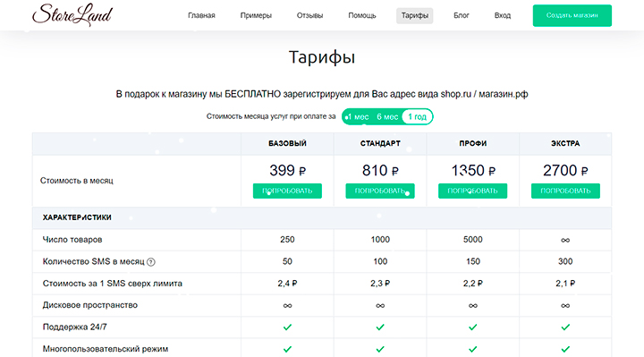
Task: Click Стандарт checkmark for Поддержка 24/7
Action: click(380, 327)
